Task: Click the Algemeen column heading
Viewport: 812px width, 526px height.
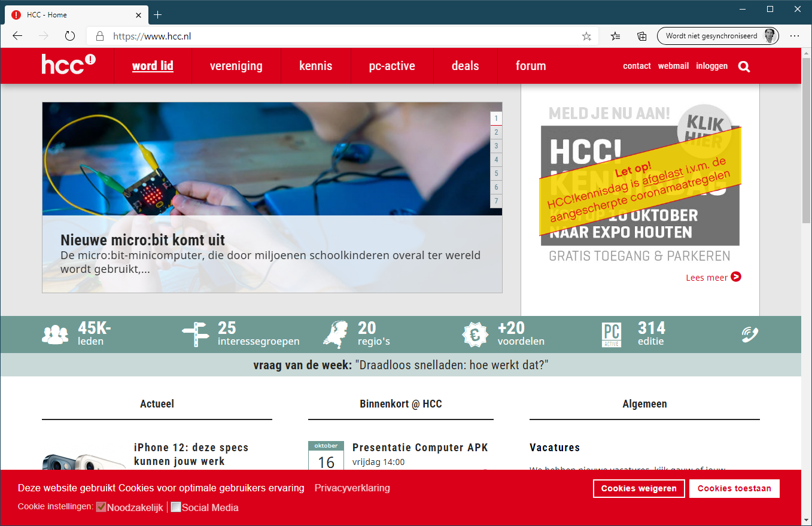Action: click(x=644, y=404)
